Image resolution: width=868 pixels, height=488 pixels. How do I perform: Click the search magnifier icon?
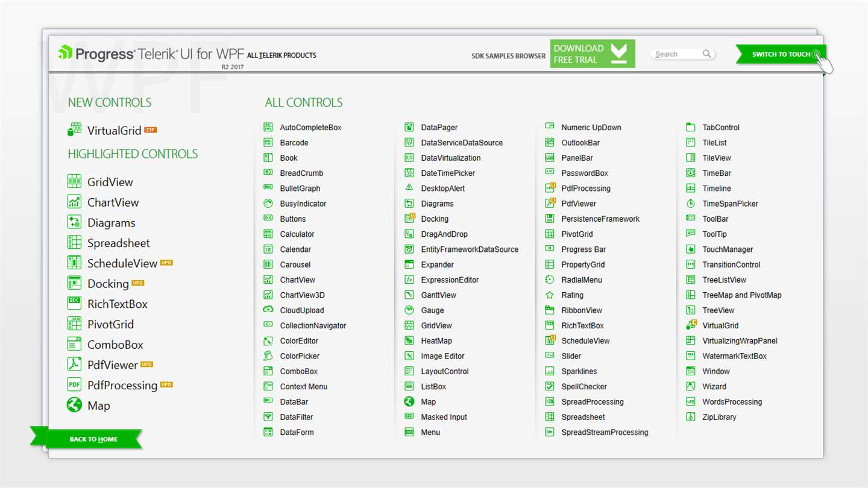point(707,54)
